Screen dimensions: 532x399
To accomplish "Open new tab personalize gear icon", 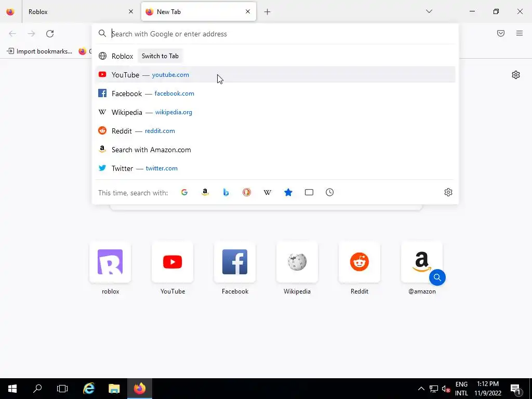I will click(x=516, y=75).
